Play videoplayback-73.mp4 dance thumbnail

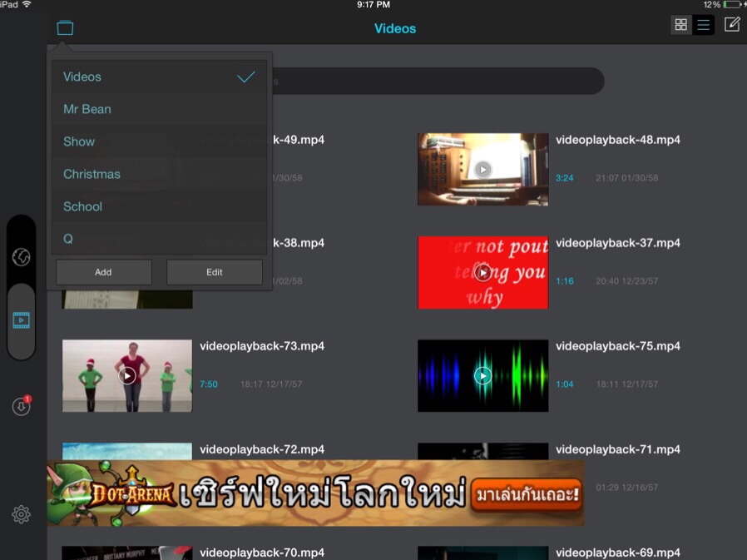click(127, 376)
